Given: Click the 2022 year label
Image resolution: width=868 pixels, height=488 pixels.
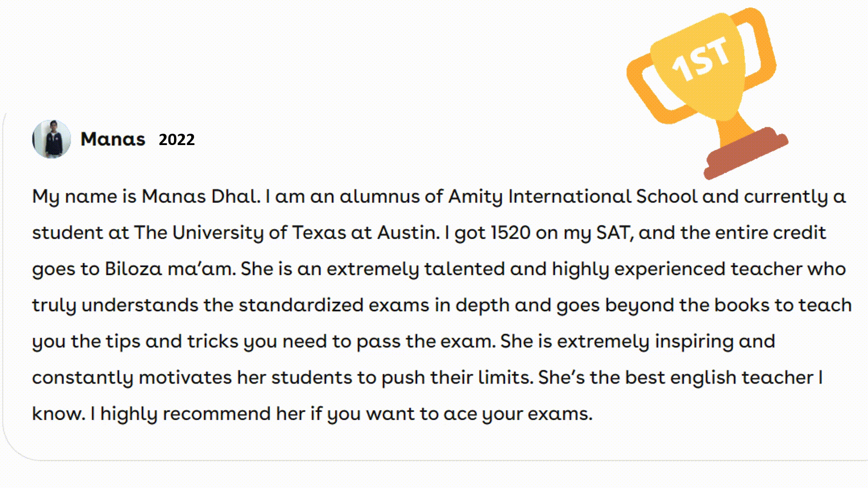Looking at the screenshot, I should (177, 140).
